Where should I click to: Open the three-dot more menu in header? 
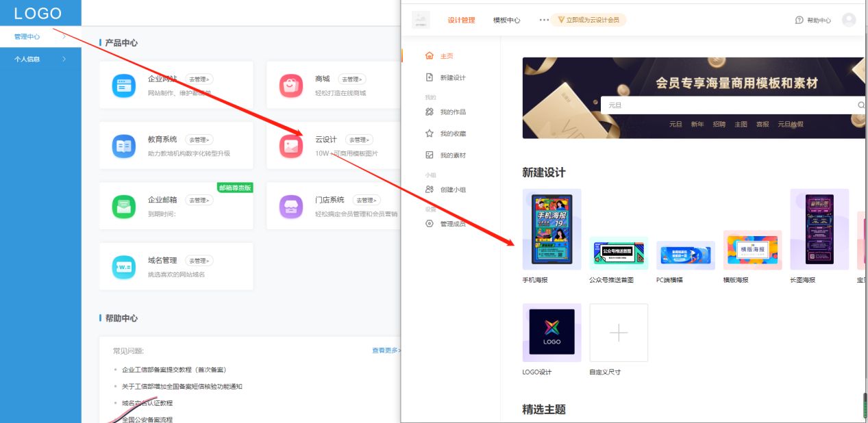click(x=544, y=20)
